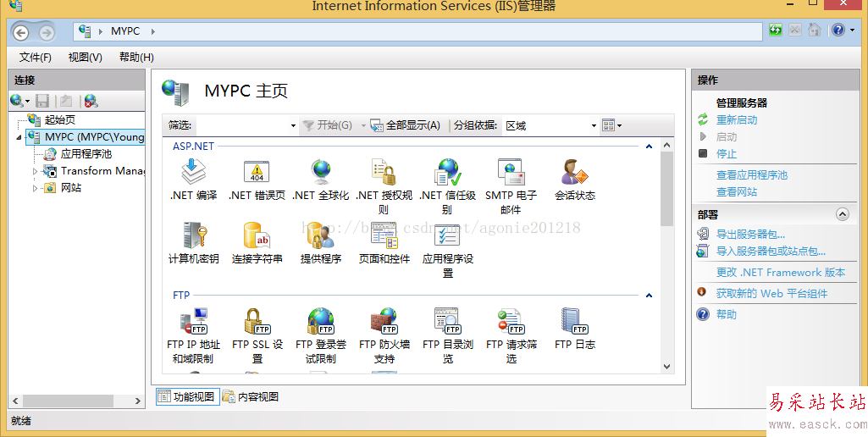The image size is (868, 437).
Task: Click the 筛选 filter text field
Action: tap(241, 125)
